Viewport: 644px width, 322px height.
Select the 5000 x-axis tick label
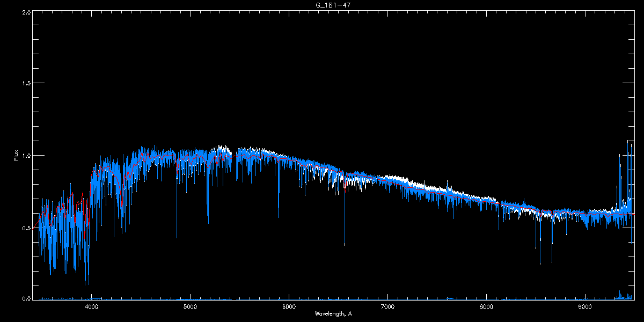click(x=190, y=307)
